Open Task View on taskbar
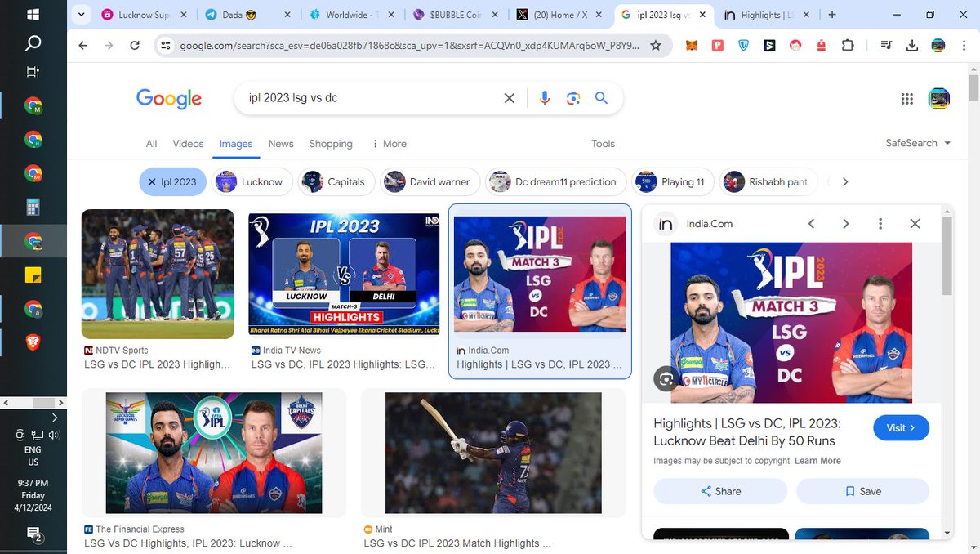The image size is (980, 554). point(33,71)
